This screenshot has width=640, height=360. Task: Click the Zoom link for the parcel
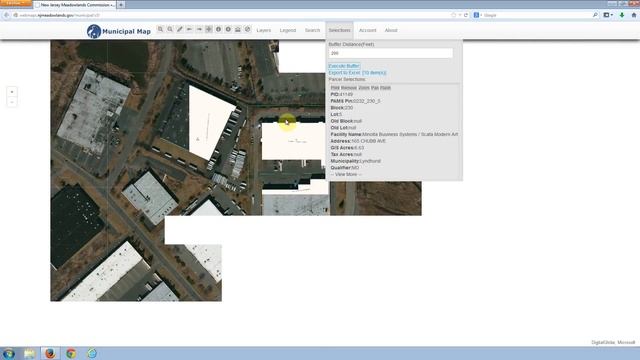(364, 88)
